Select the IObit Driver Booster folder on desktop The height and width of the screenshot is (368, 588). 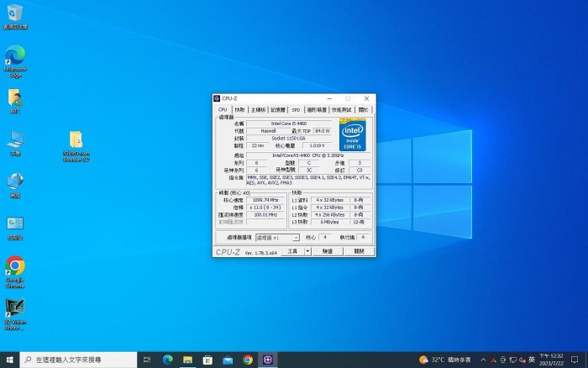[x=76, y=146]
